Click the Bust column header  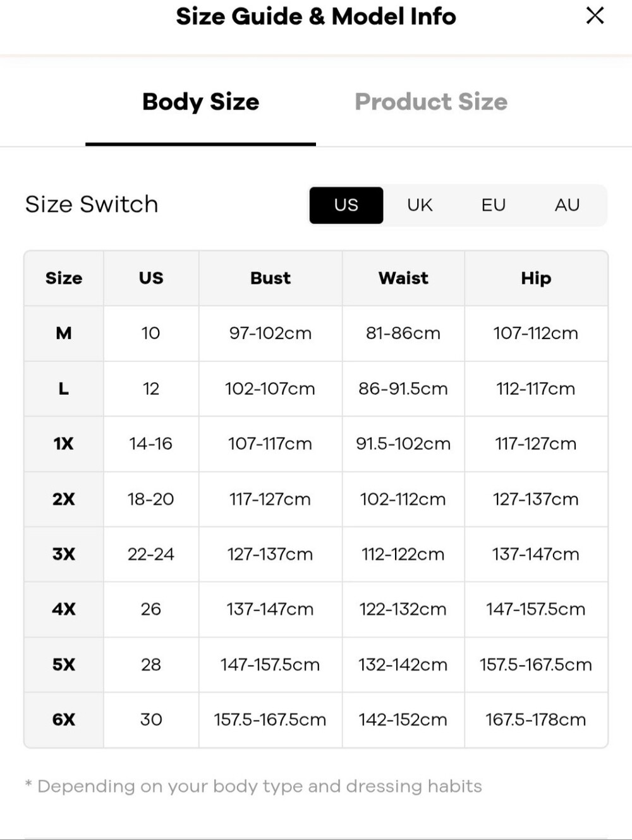pyautogui.click(x=270, y=279)
